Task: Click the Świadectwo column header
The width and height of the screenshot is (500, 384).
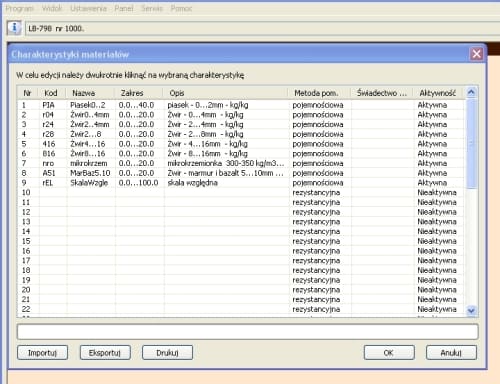Action: point(382,93)
